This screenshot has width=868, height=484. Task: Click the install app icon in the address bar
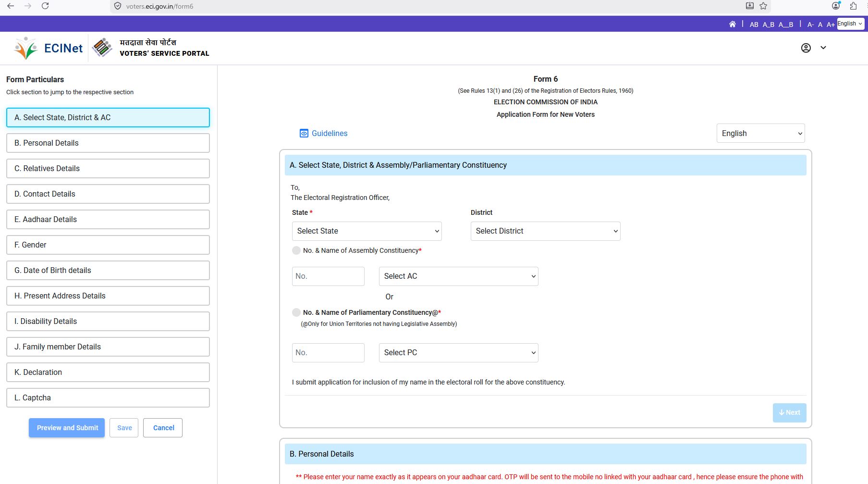(x=749, y=6)
